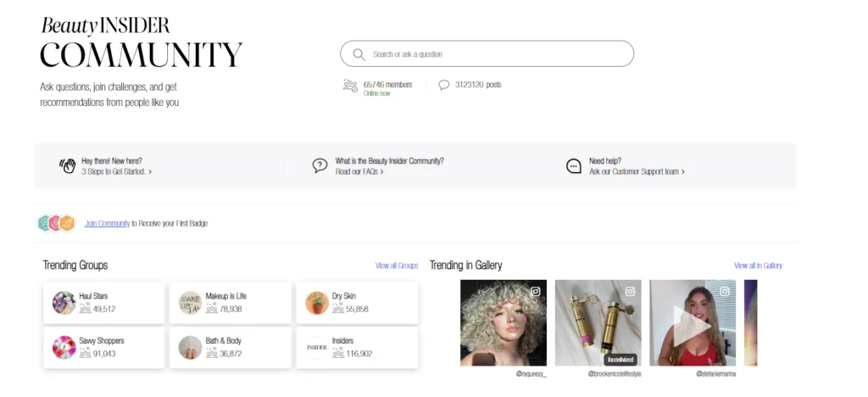Click Instagram icon on video thumbnail
This screenshot has height=397, width=868.
[x=725, y=291]
